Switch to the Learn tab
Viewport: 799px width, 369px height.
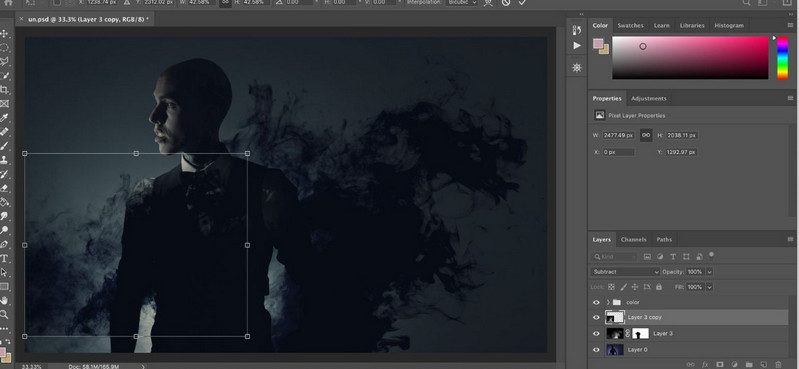pos(661,25)
